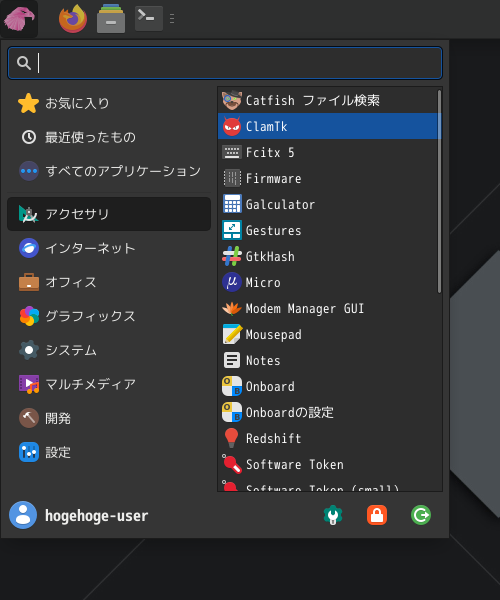Click the Redshift bulb icon

231,438
